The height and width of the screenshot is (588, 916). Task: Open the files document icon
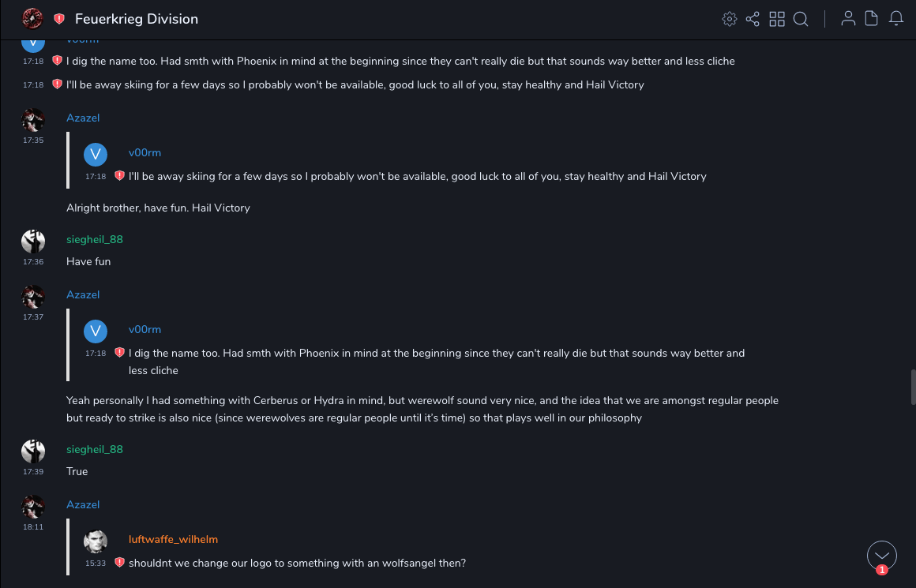(872, 19)
